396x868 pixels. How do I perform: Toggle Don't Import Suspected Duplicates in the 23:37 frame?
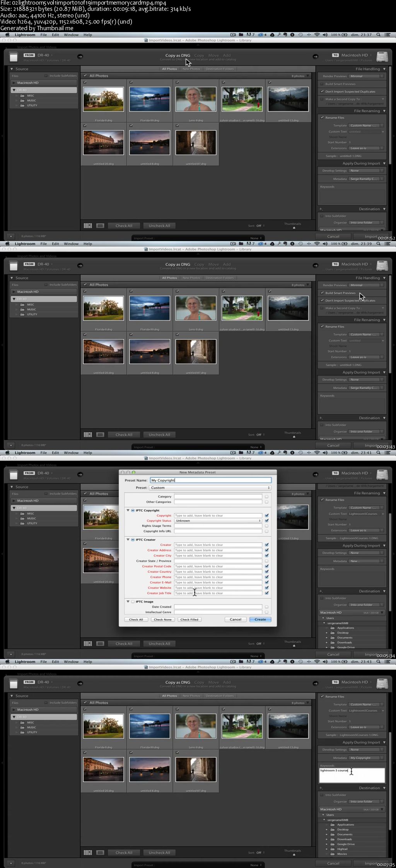tap(322, 92)
